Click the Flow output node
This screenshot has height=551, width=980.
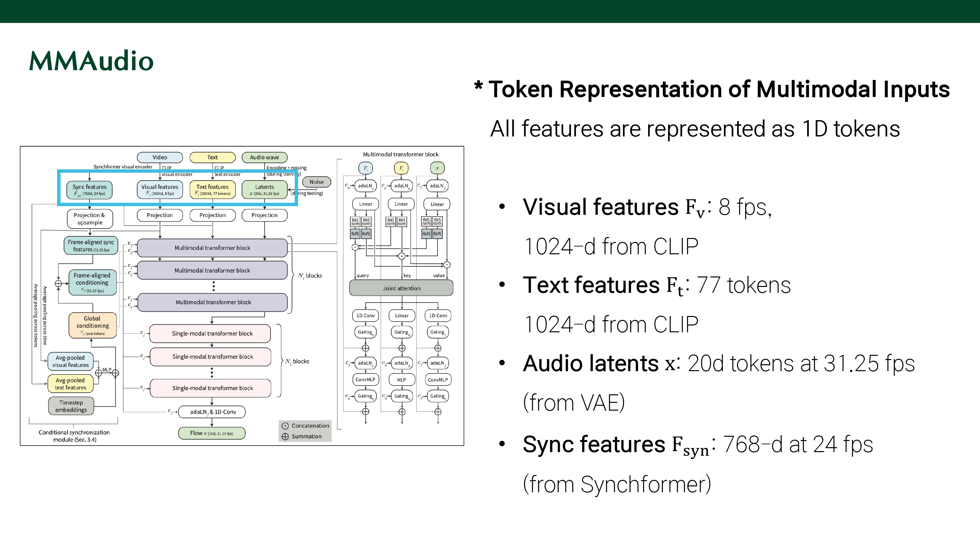212,433
